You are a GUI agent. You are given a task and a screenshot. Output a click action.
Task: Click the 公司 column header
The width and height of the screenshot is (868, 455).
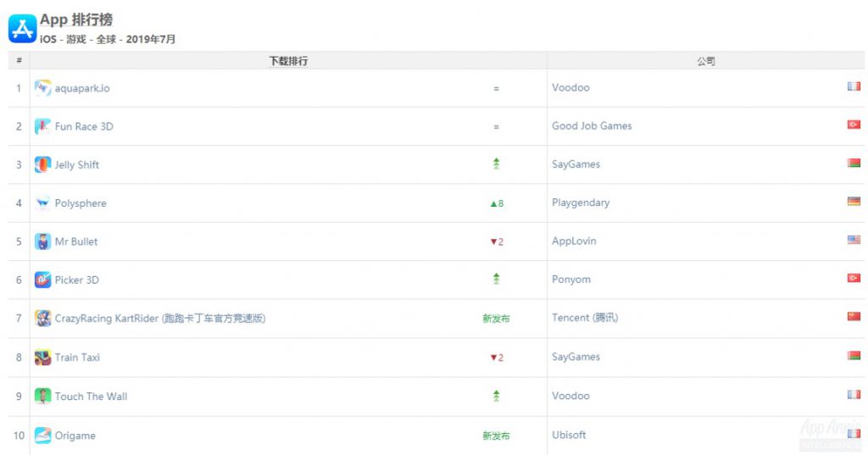coord(706,61)
